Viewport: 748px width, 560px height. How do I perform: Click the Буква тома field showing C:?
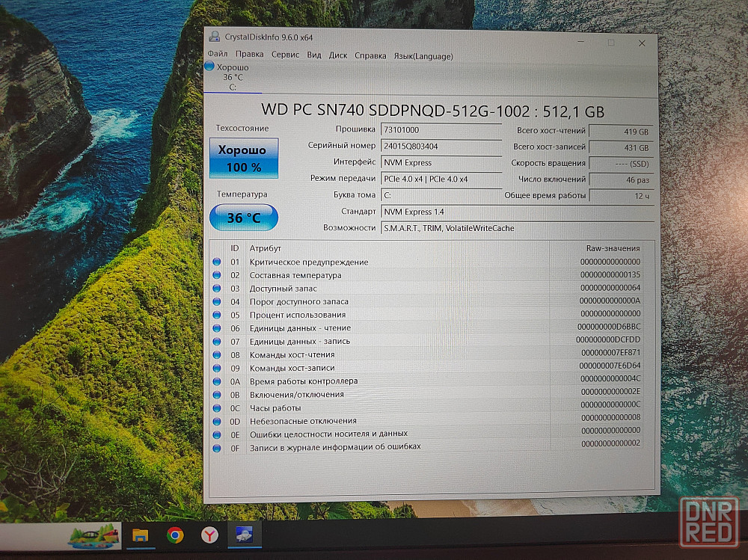pyautogui.click(x=441, y=195)
